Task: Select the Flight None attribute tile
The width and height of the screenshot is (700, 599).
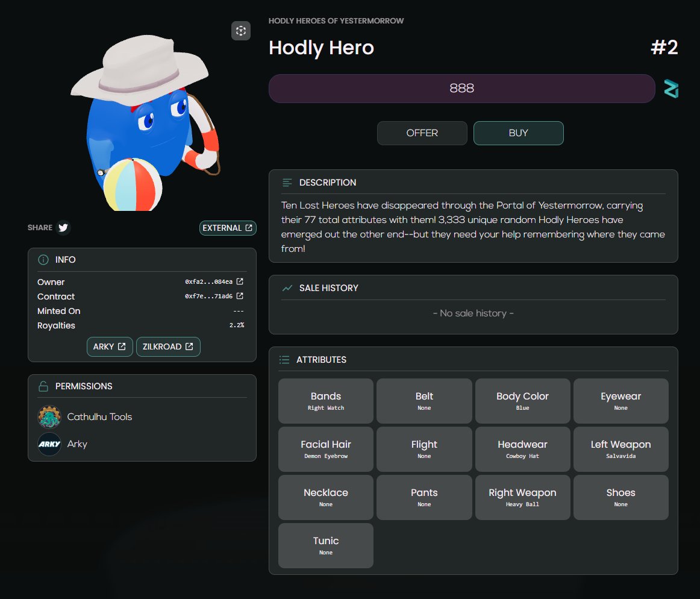Action: (x=424, y=450)
